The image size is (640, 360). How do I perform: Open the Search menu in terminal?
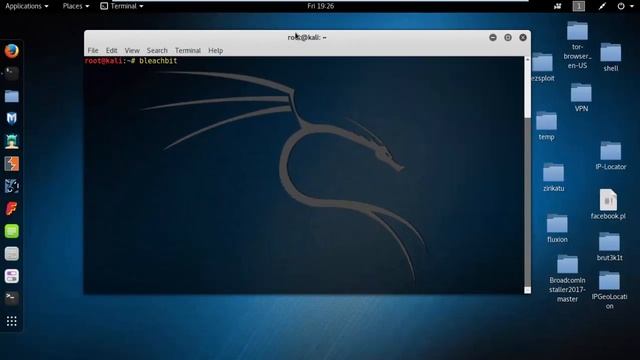[157, 51]
